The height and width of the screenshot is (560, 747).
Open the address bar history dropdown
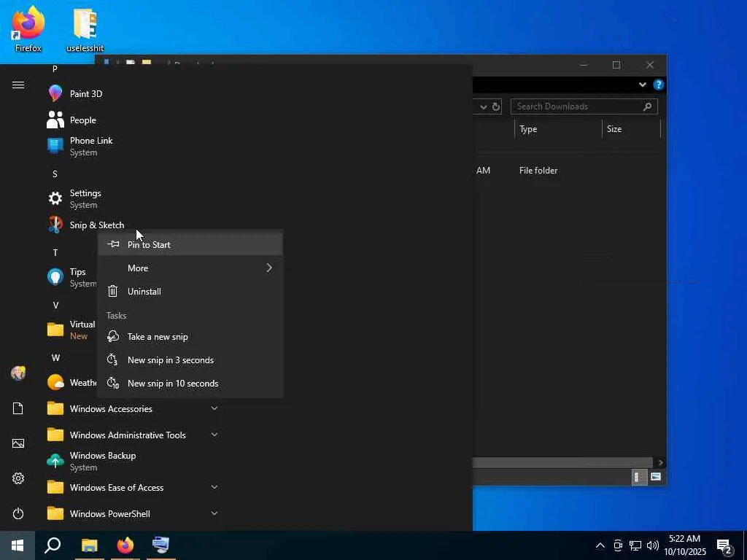tap(484, 106)
